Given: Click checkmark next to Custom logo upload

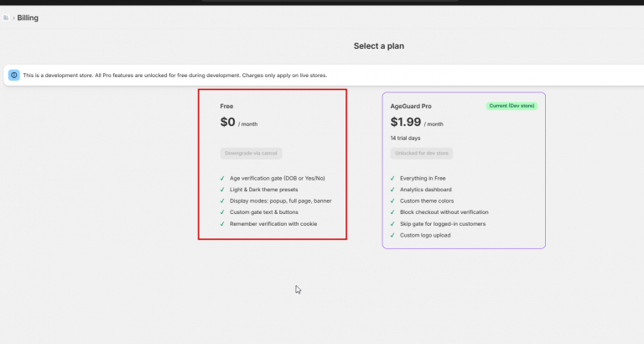Looking at the screenshot, I should point(392,236).
